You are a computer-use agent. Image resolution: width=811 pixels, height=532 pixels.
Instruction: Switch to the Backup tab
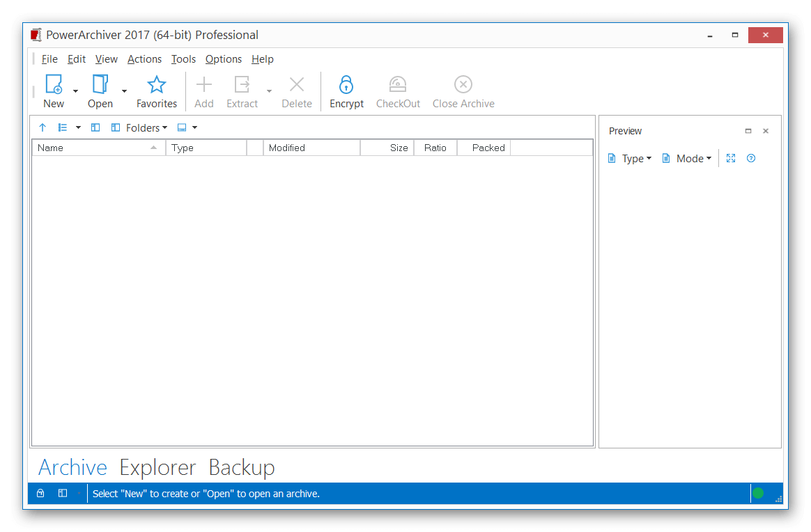242,467
